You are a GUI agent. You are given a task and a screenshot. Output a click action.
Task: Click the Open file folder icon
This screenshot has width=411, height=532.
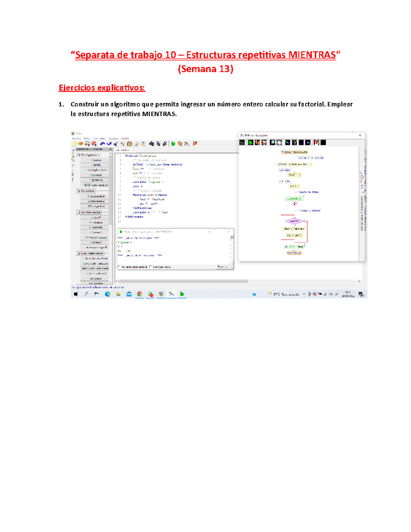[80, 144]
